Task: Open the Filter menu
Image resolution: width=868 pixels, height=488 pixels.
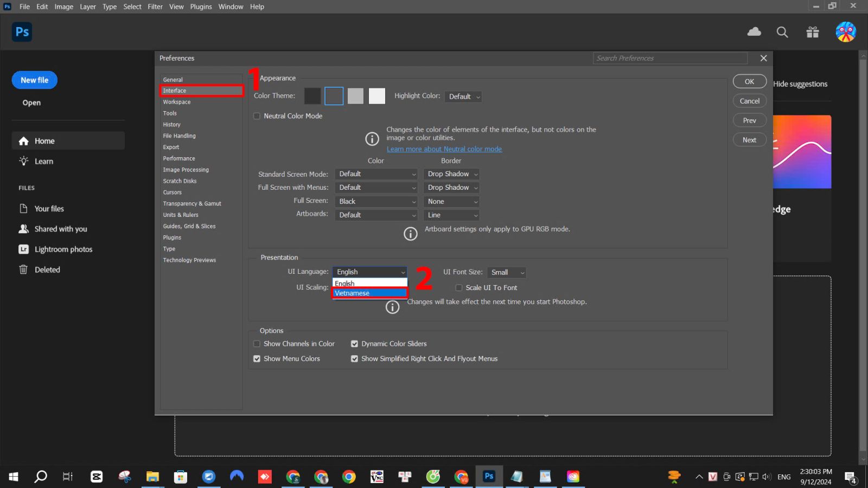Action: tap(155, 7)
